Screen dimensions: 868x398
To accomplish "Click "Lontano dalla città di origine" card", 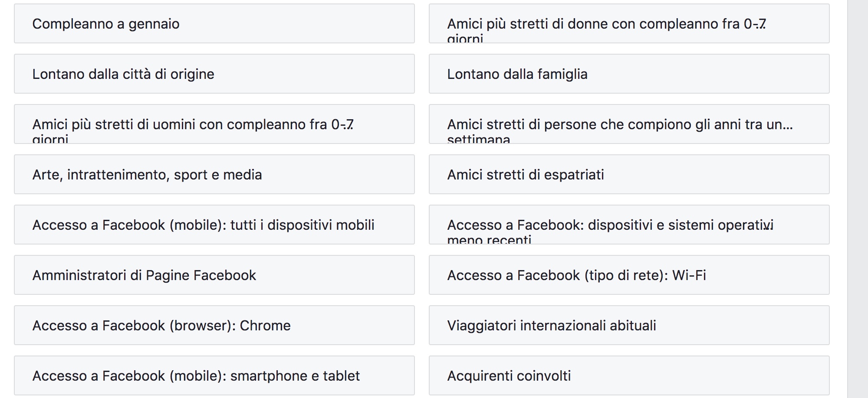I will click(214, 74).
